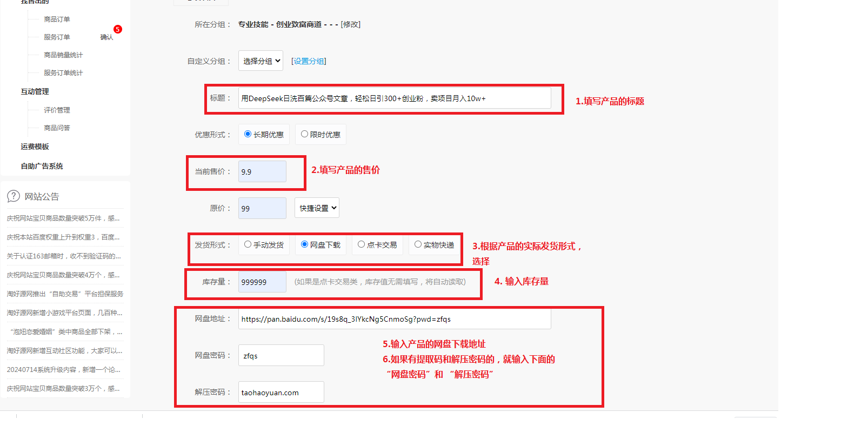
Task: Click the 当前售价 input field
Action: [x=262, y=172]
